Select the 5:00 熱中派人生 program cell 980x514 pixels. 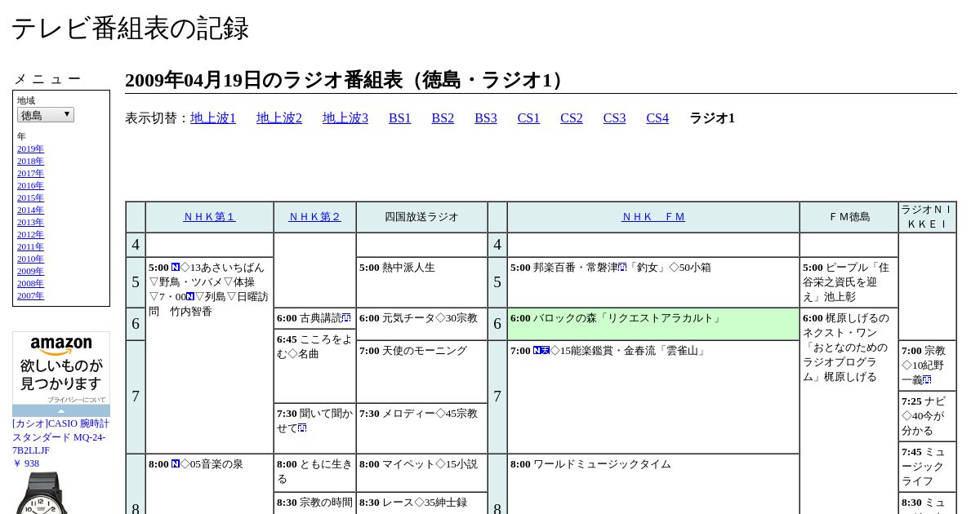click(x=421, y=282)
